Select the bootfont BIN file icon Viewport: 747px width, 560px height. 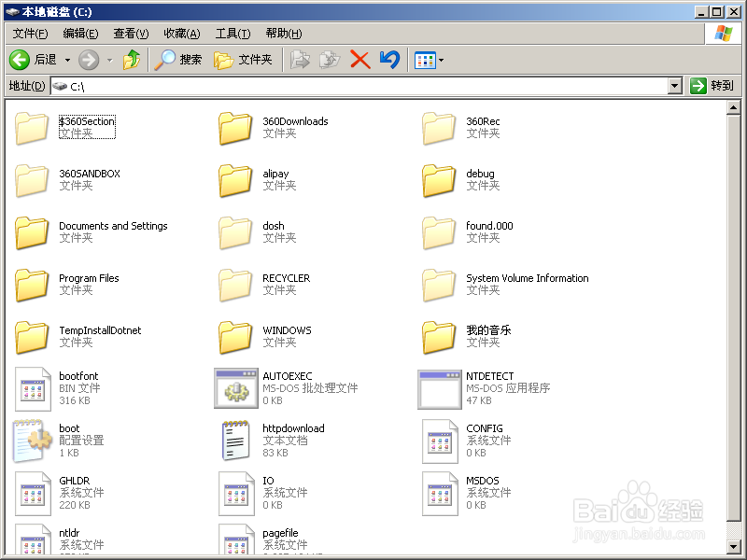(x=33, y=388)
